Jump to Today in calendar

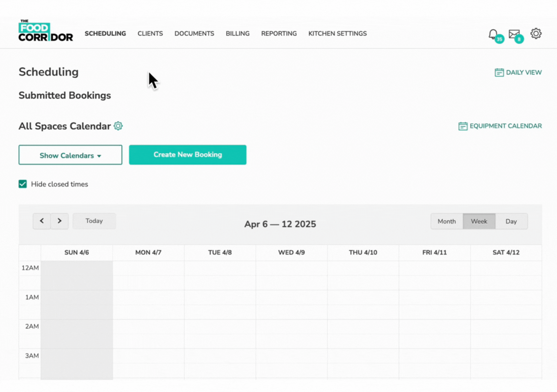point(94,221)
